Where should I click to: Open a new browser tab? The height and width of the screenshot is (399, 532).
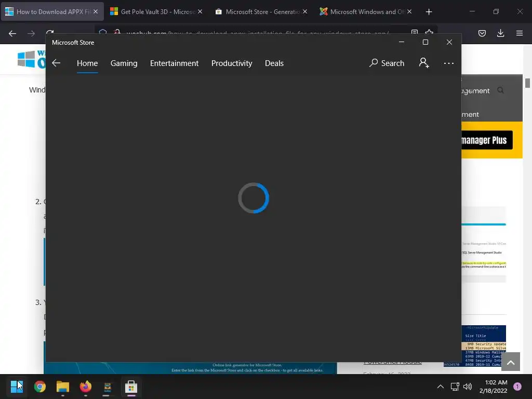429,12
